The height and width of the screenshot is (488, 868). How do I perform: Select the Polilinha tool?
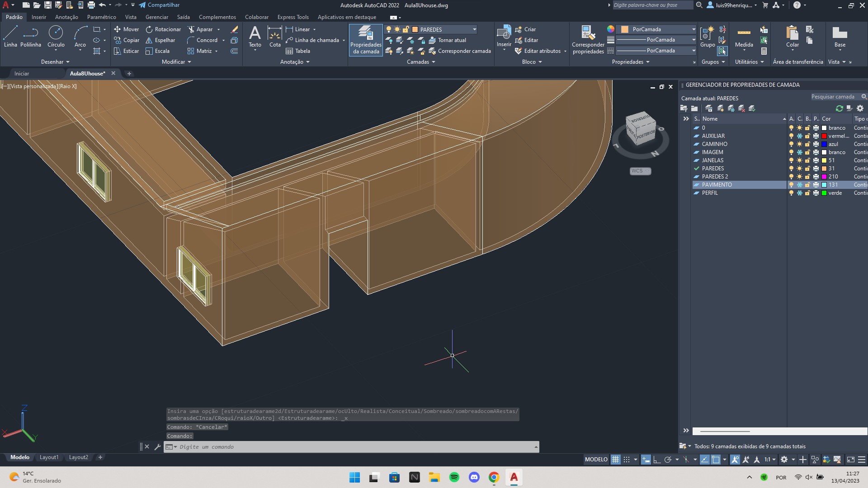click(x=31, y=37)
